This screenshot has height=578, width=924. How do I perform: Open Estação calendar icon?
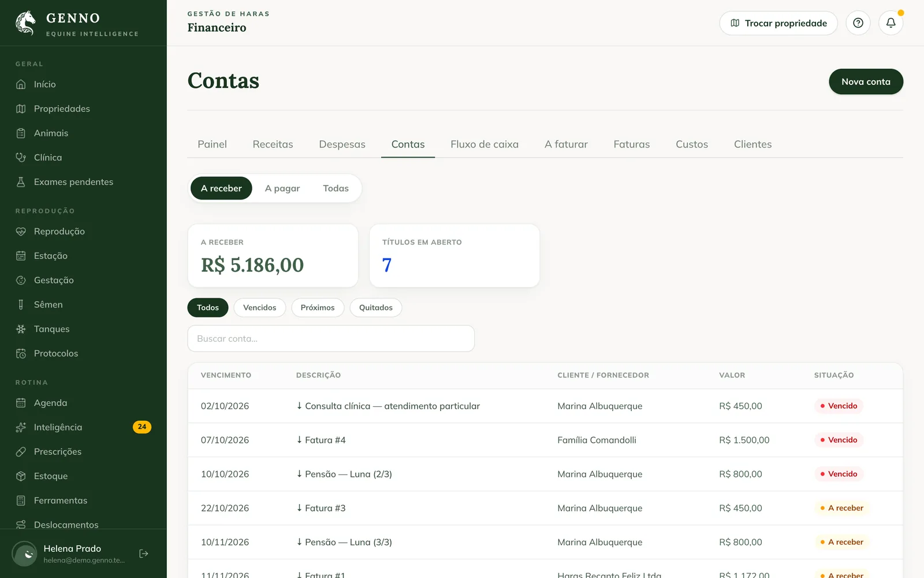point(21,255)
